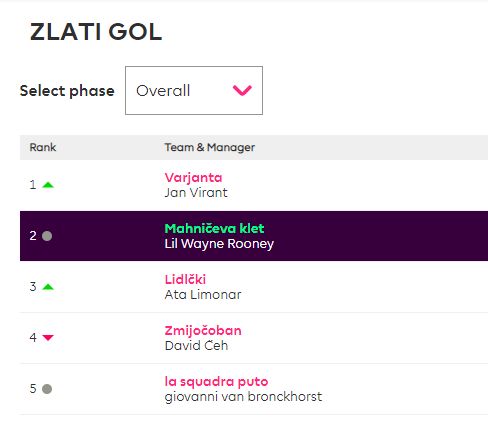488x422 pixels.
Task: Click the ZLATI GOL league heading
Action: 96,32
